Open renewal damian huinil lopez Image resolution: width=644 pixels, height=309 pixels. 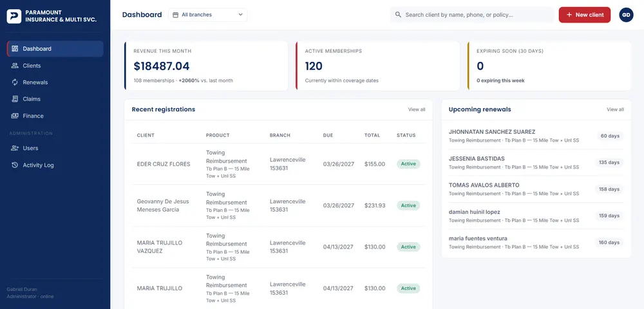pyautogui.click(x=536, y=216)
